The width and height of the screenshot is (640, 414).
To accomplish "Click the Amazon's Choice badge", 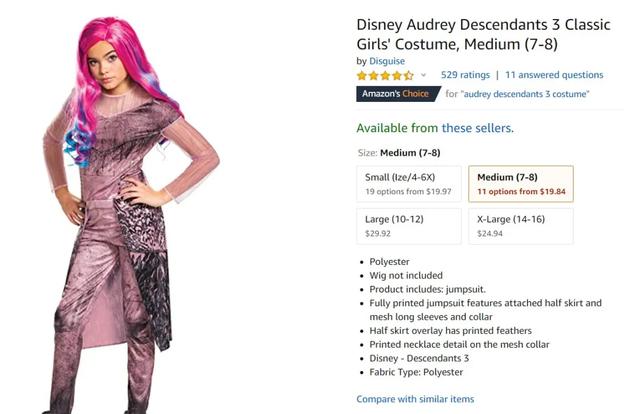I will 398,93.
